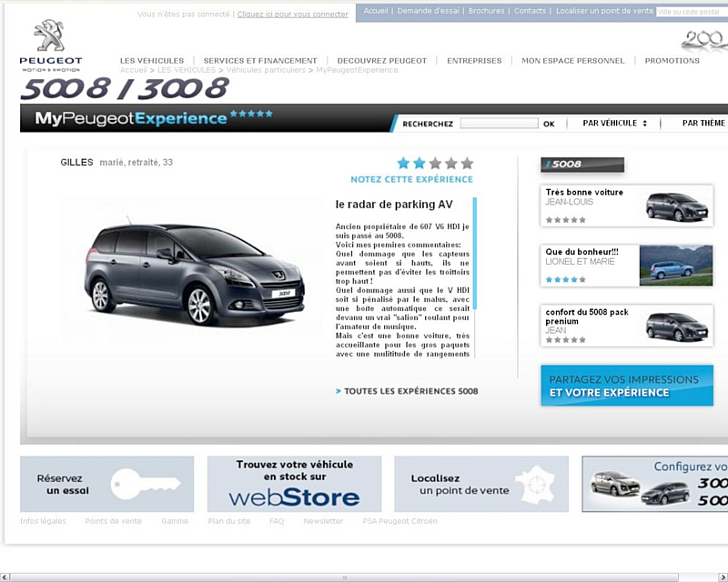Click the 5008 tab above reviews
Viewport: 728px width, 582px height.
coord(582,165)
